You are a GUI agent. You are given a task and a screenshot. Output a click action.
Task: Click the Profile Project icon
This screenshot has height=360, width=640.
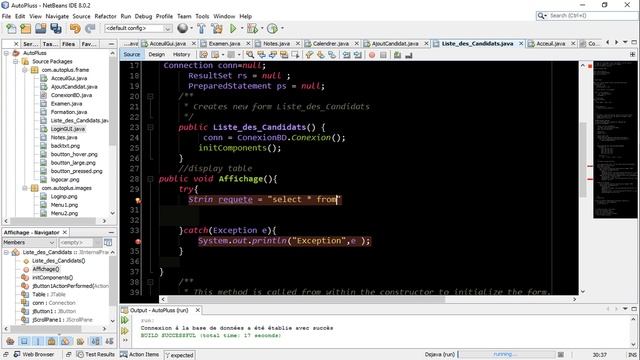(x=272, y=29)
